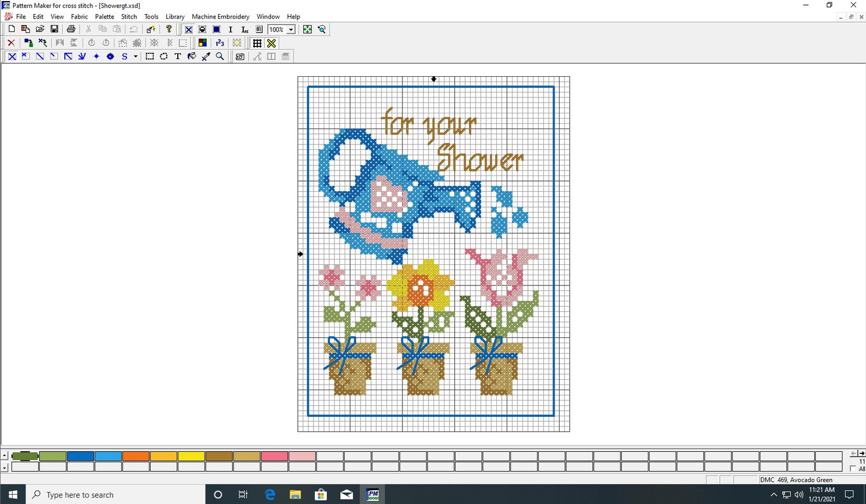Click the sewing machine embroidery icon
Image resolution: width=866 pixels, height=504 pixels.
(240, 57)
